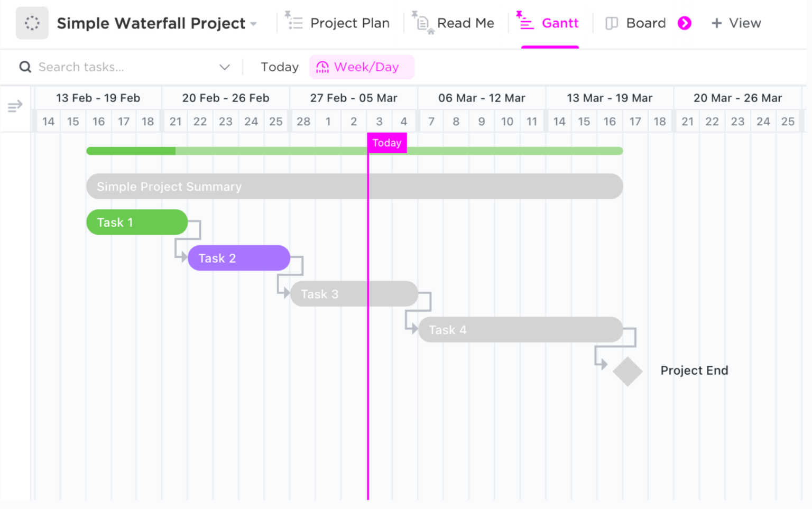Click the search magnifier icon
Viewport: 812px width, 509px height.
pyautogui.click(x=24, y=67)
